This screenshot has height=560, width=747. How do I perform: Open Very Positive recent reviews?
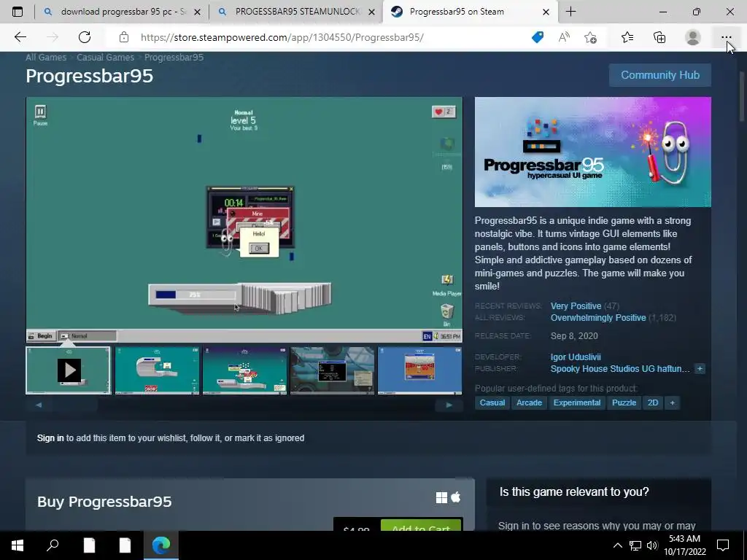coord(576,306)
